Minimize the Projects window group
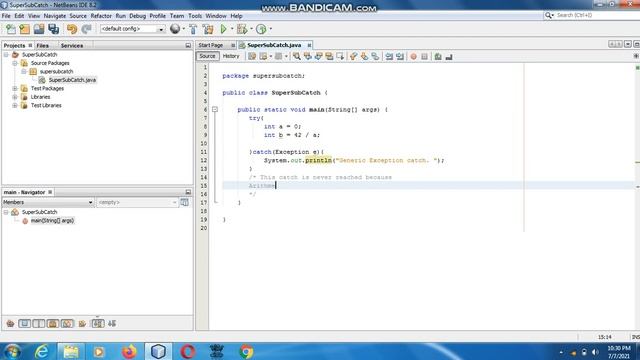Screen dimensions: 640x360 188,45
